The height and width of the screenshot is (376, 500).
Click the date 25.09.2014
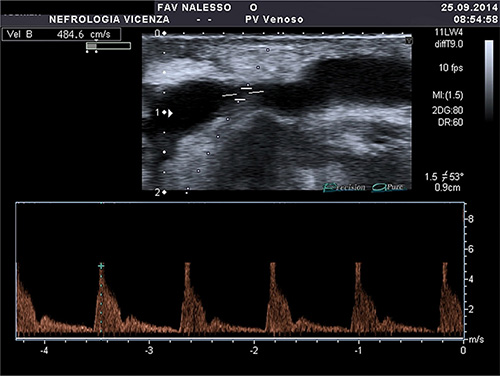469,7
